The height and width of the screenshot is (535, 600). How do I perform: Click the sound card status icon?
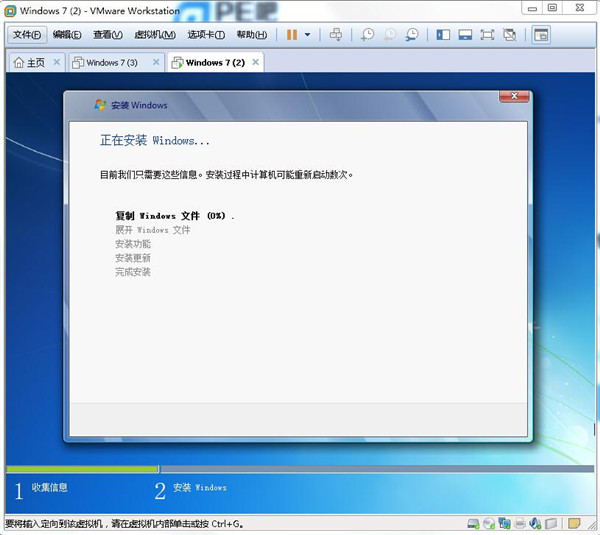[x=535, y=523]
